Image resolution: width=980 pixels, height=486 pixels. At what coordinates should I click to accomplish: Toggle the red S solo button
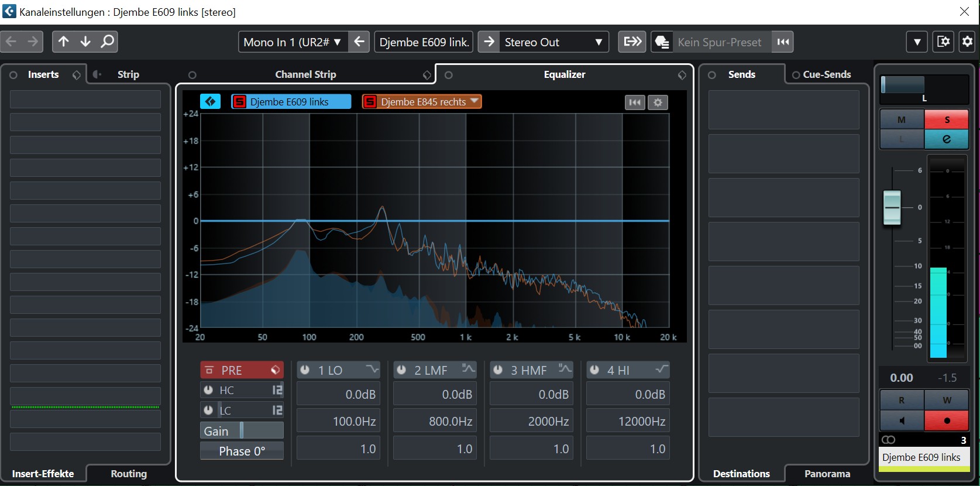pyautogui.click(x=947, y=119)
